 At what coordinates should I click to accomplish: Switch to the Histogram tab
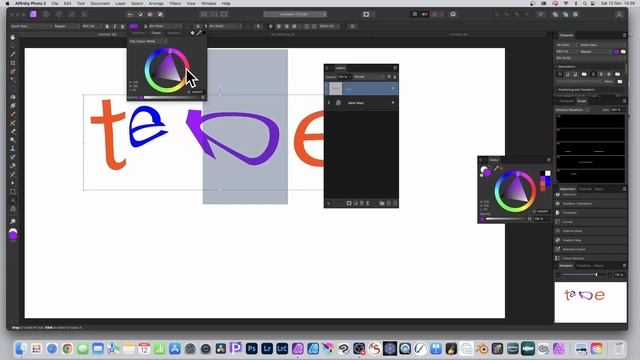coord(566,101)
